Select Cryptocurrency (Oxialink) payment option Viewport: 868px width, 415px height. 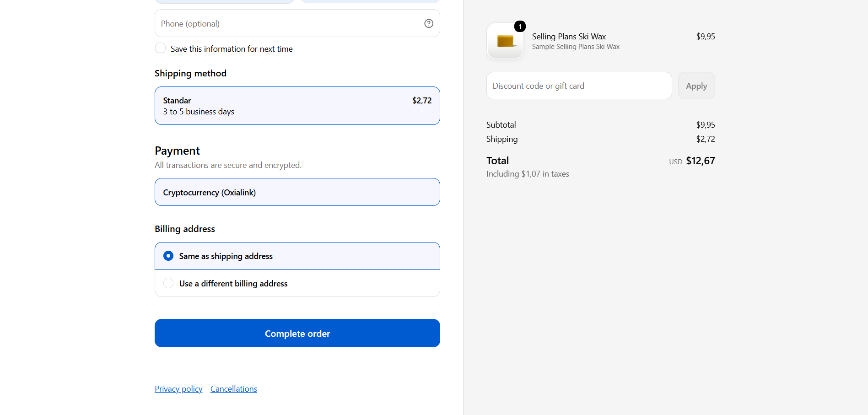tap(297, 192)
